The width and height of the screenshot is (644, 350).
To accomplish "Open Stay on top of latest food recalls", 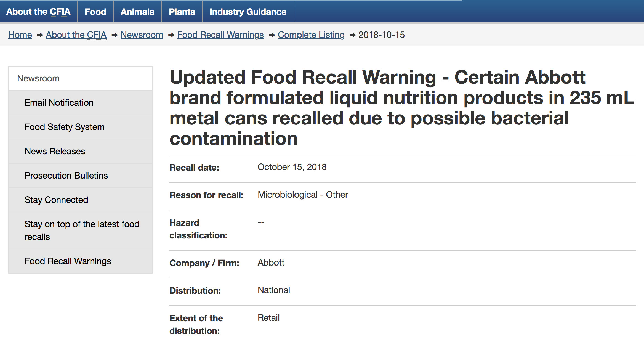I will click(x=81, y=230).
